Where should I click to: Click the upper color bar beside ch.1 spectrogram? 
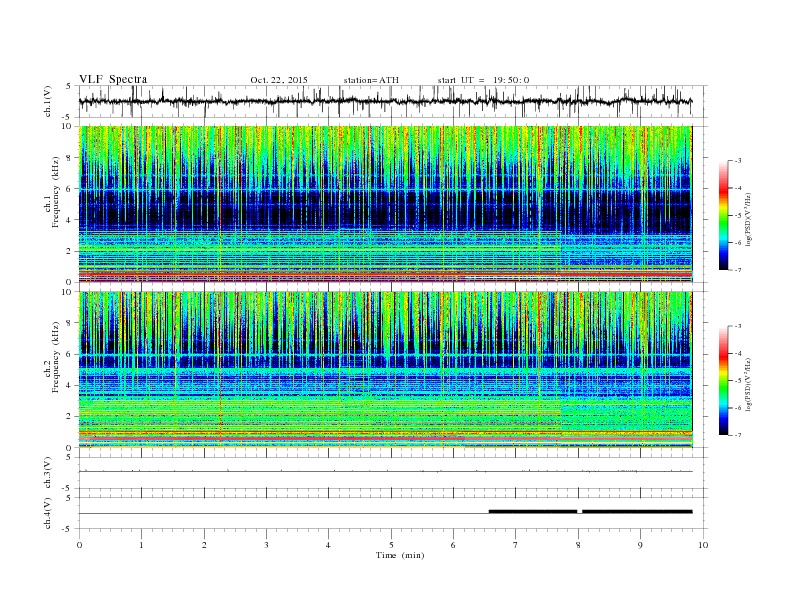click(x=723, y=216)
